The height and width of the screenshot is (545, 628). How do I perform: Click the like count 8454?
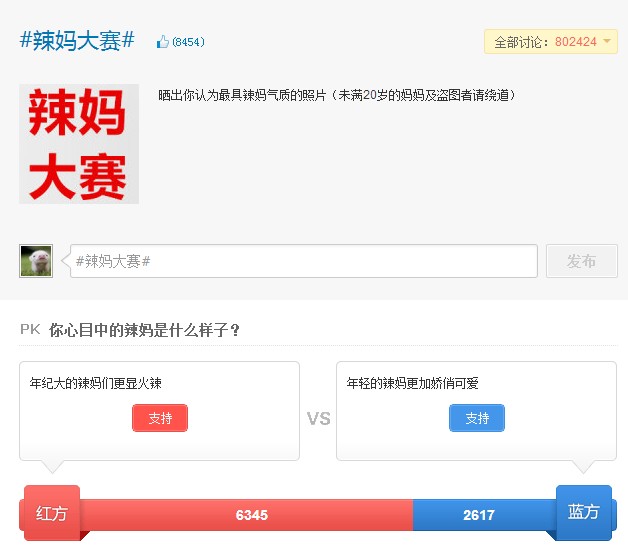(x=188, y=42)
